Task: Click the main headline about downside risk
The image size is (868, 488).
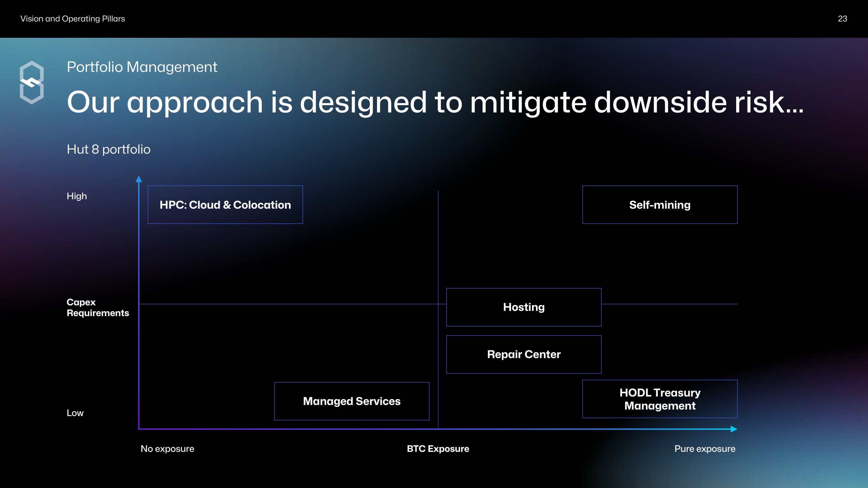Action: coord(435,102)
